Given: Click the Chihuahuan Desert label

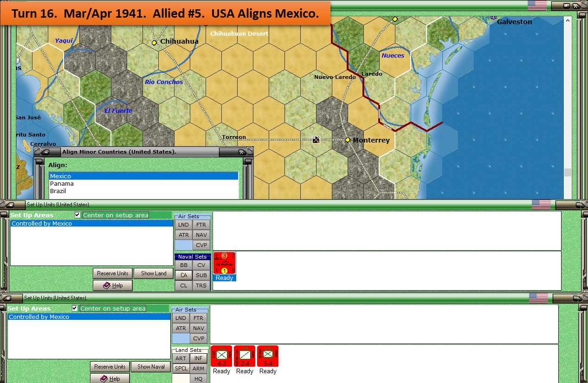Looking at the screenshot, I should click(239, 34).
